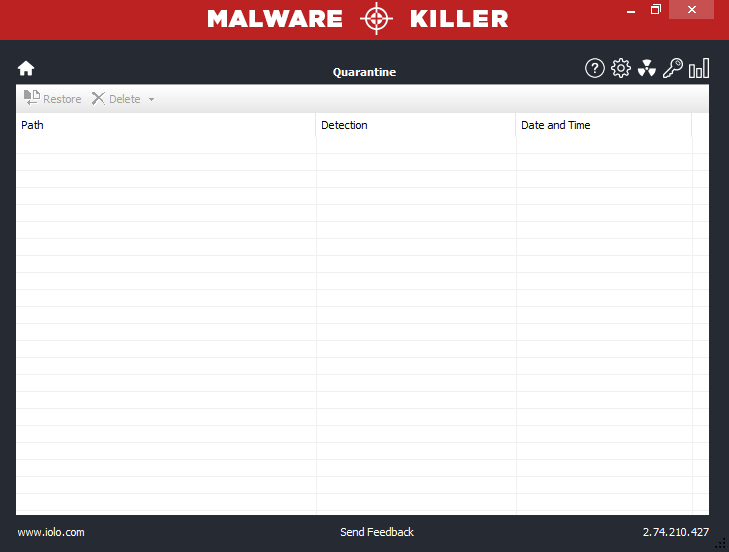Click the window resize grip

point(722,545)
